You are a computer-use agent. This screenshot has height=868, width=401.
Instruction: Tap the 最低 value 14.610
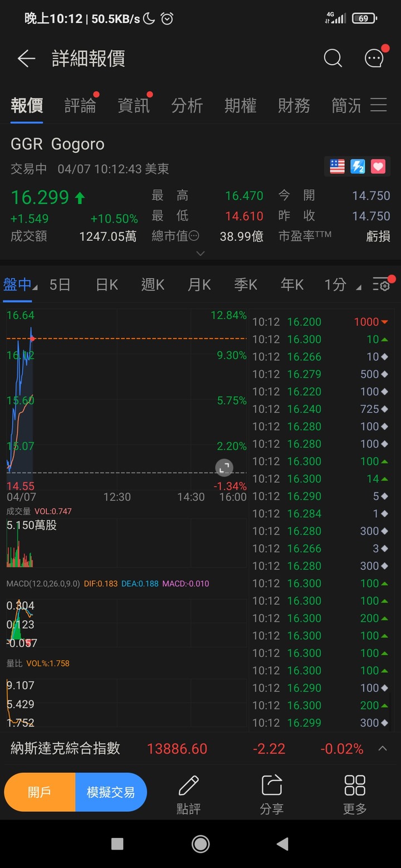(x=244, y=216)
